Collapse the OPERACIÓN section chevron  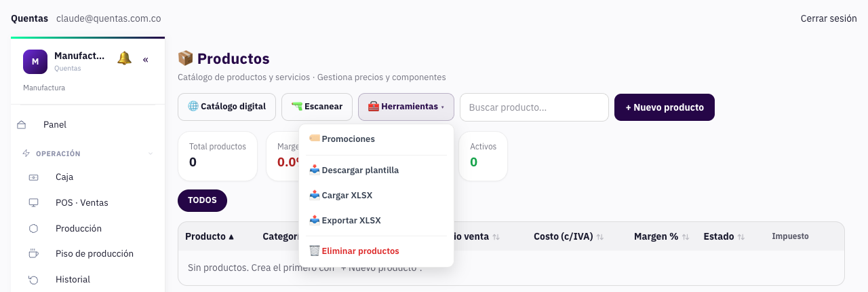[x=151, y=153]
